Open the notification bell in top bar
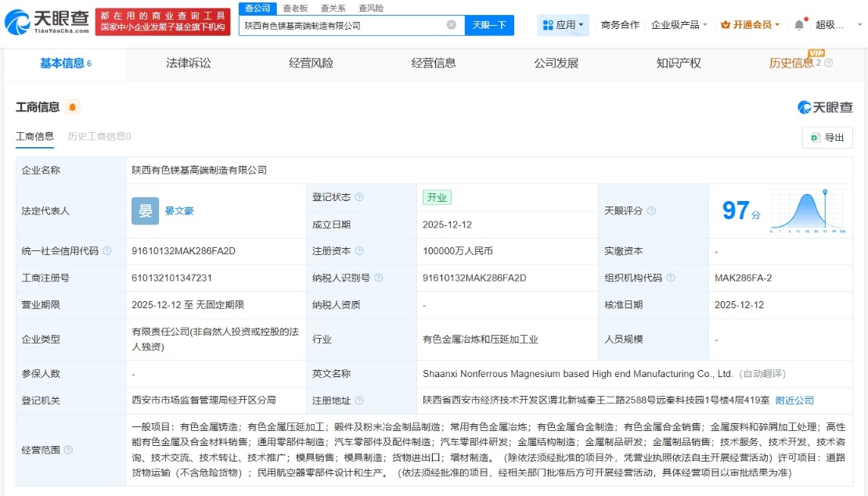 coord(798,25)
